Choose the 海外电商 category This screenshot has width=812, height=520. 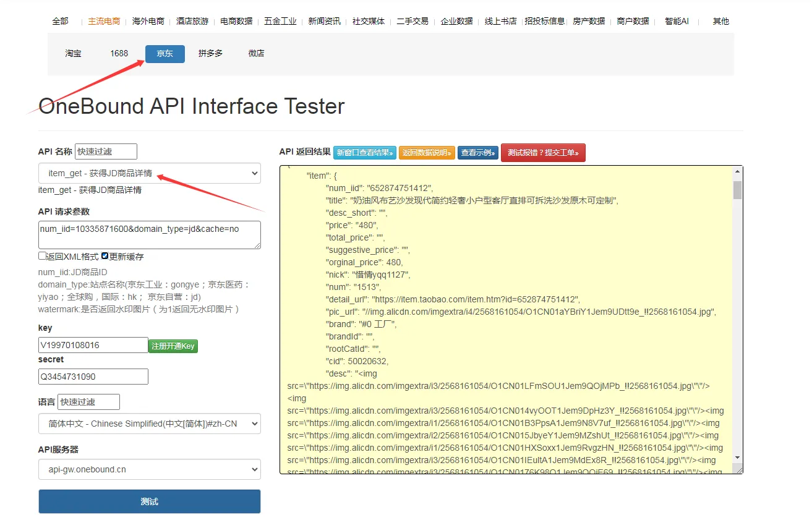(148, 21)
